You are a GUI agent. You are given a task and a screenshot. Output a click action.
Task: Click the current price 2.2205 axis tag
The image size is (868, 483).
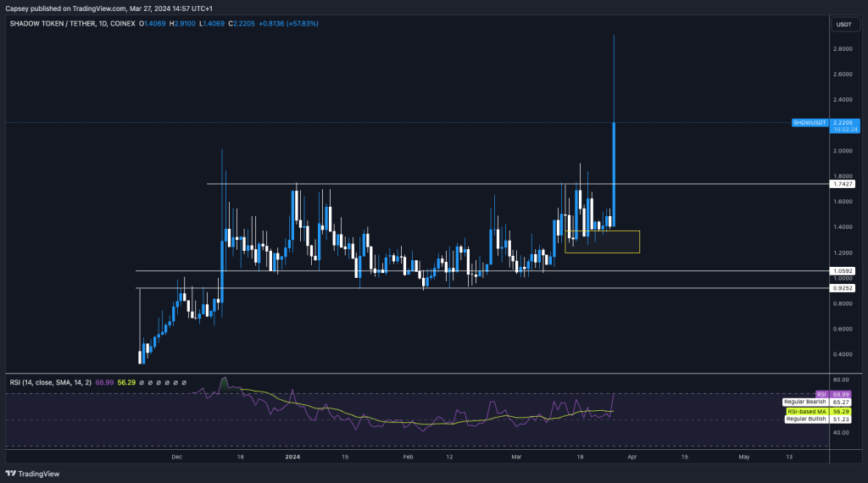[844, 123]
